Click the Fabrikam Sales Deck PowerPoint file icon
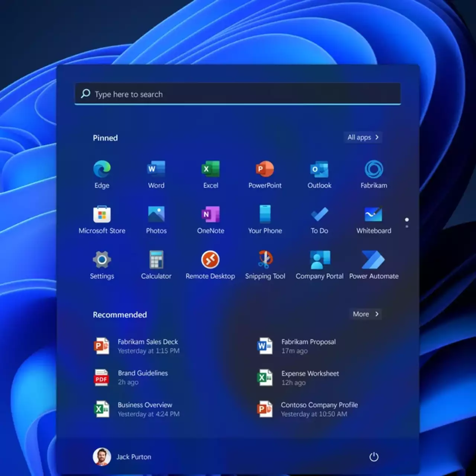The image size is (476, 476). click(102, 346)
